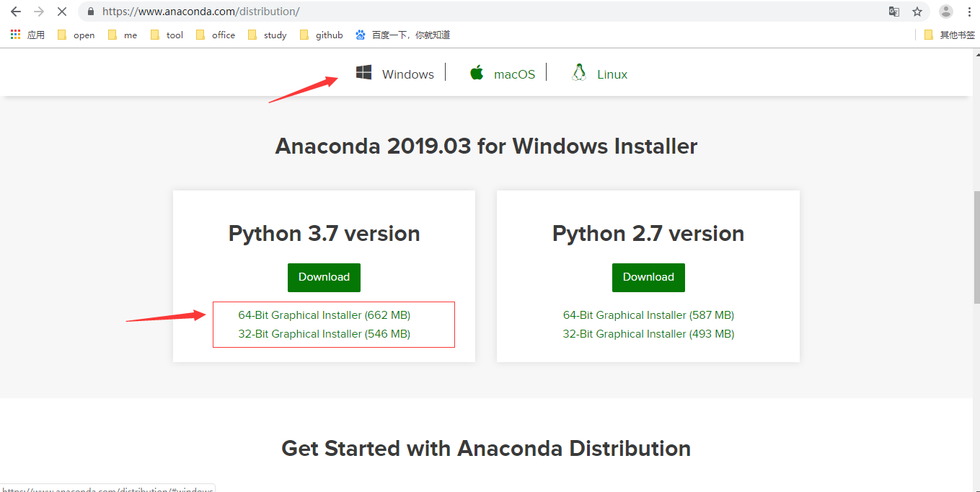Open Chrome's three-dot menu
The height and width of the screenshot is (492, 980).
[x=969, y=12]
